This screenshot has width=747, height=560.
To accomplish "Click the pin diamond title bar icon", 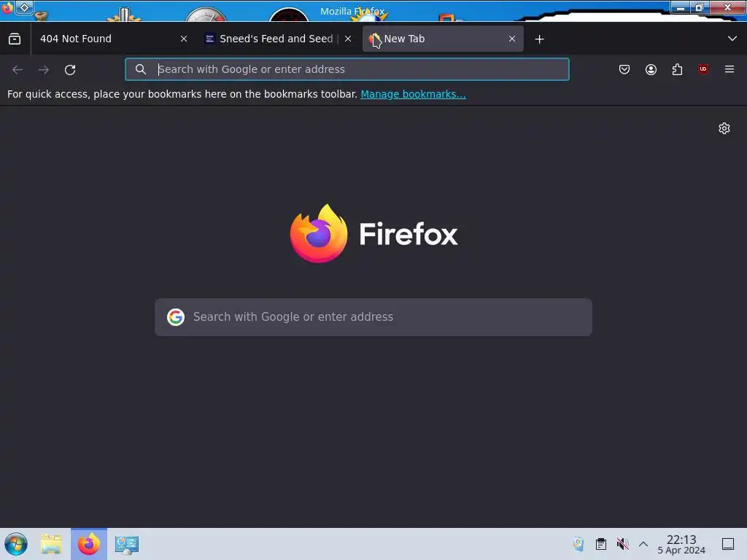I will 24,7.
